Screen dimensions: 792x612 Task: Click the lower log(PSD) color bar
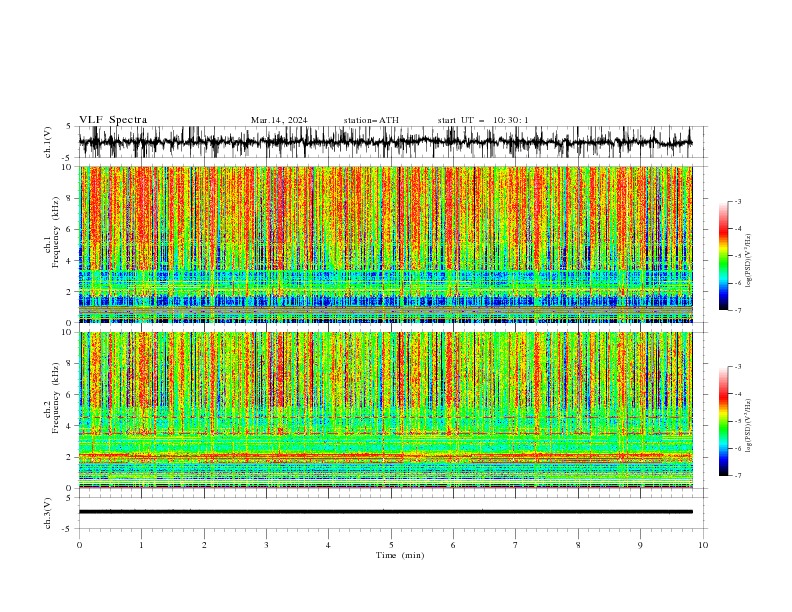point(724,421)
